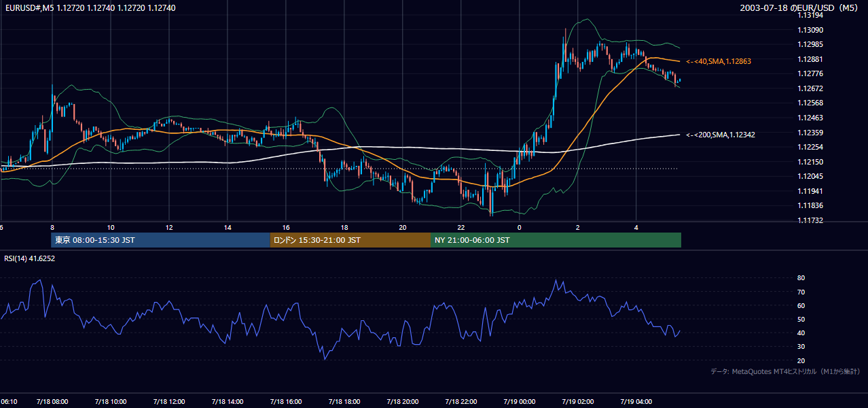Click the 7/19 02:00 time label
The width and height of the screenshot is (868, 408).
pyautogui.click(x=578, y=402)
